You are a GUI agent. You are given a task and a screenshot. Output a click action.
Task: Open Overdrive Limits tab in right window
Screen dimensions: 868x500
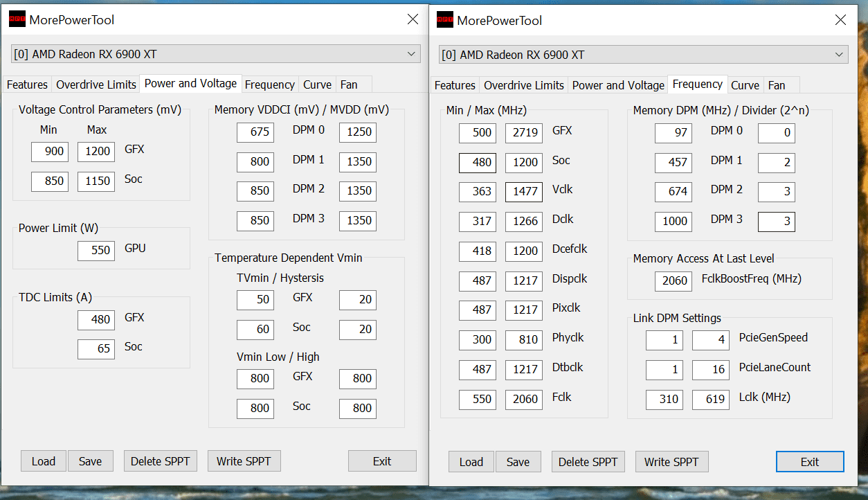[524, 85]
